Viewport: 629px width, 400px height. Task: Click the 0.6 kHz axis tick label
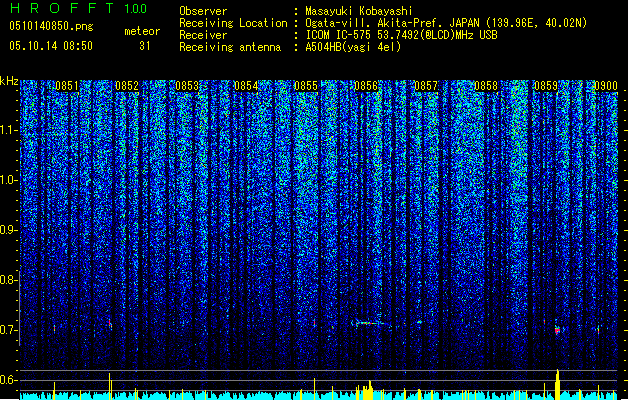9,380
